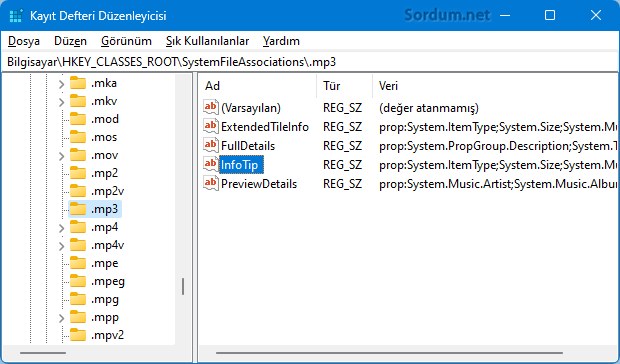Select the .mp3 folder icon
Image resolution: width=620 pixels, height=364 pixels.
[78, 209]
